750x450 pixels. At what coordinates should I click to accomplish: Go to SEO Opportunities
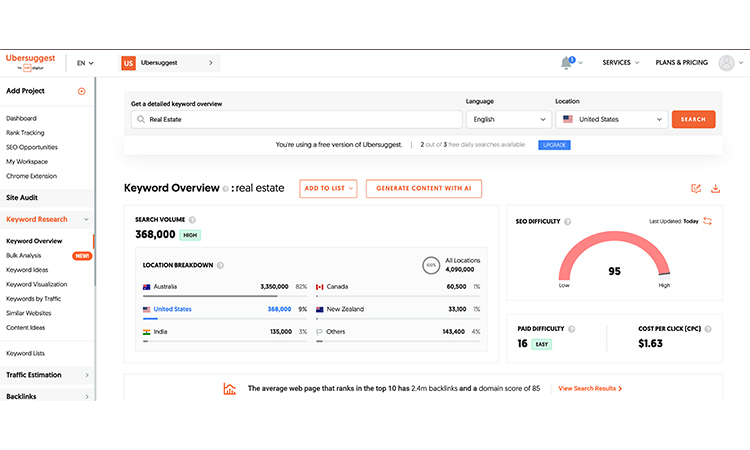[32, 147]
